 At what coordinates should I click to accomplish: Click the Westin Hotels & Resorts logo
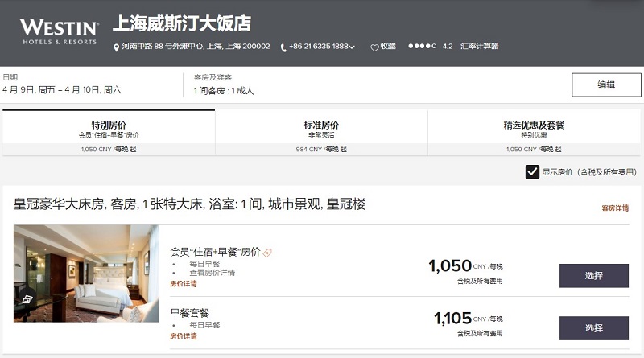pos(59,31)
